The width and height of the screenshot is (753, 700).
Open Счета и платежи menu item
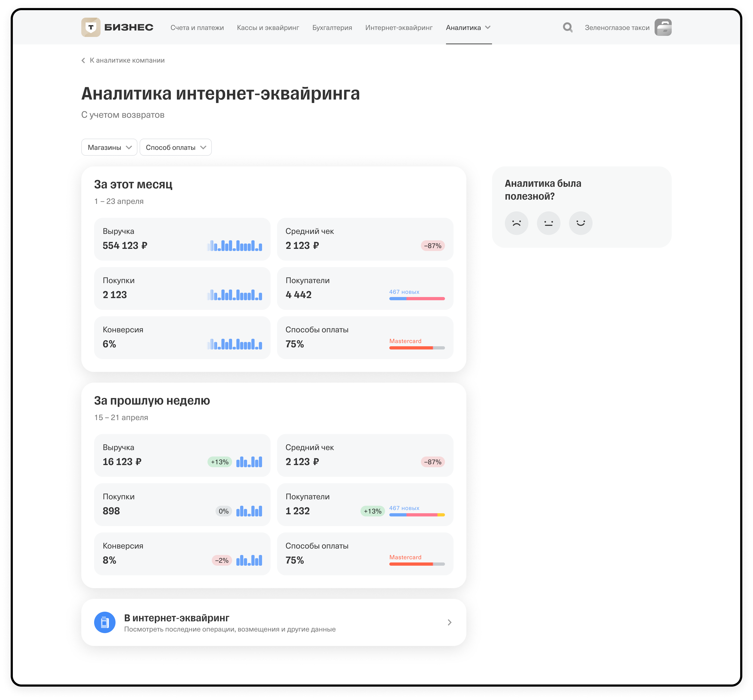pos(197,28)
